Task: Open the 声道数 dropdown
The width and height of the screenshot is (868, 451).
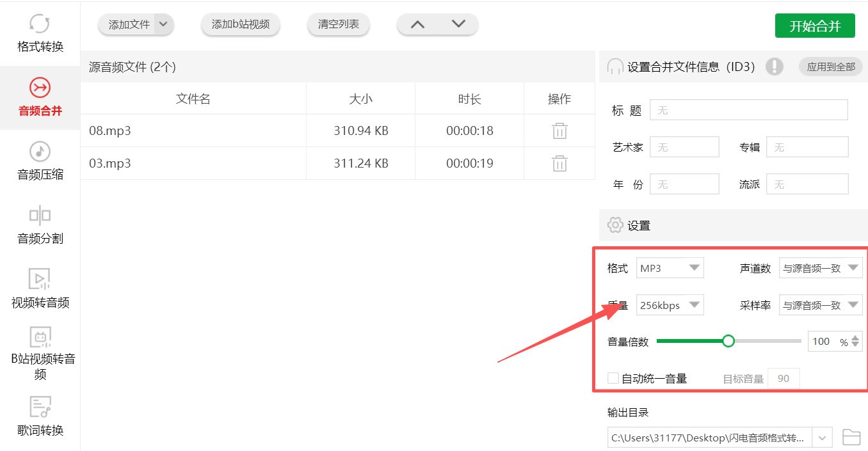Action: point(821,268)
